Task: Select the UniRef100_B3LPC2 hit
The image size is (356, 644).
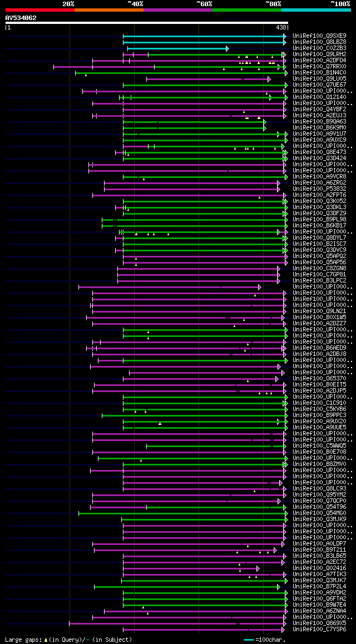Action: [319, 281]
